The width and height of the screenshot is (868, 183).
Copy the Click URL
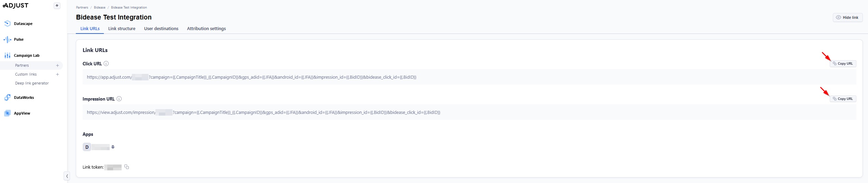click(843, 64)
